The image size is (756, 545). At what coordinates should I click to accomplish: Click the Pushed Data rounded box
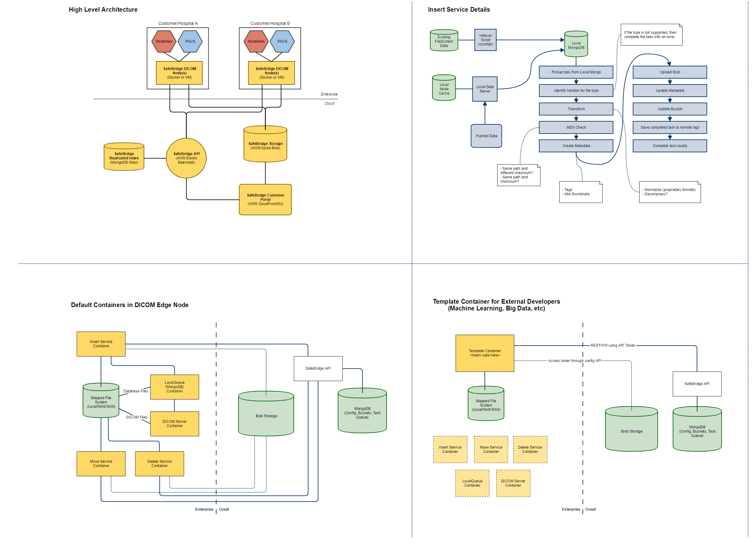486,136
